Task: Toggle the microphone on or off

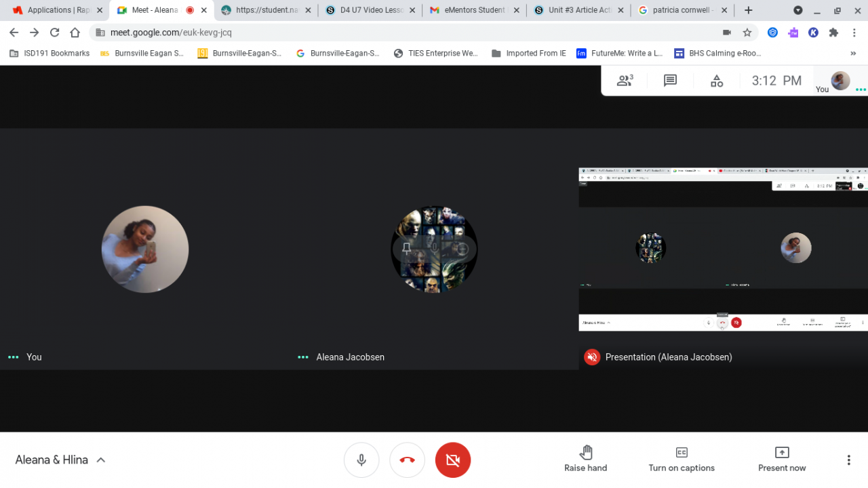Action: [361, 460]
